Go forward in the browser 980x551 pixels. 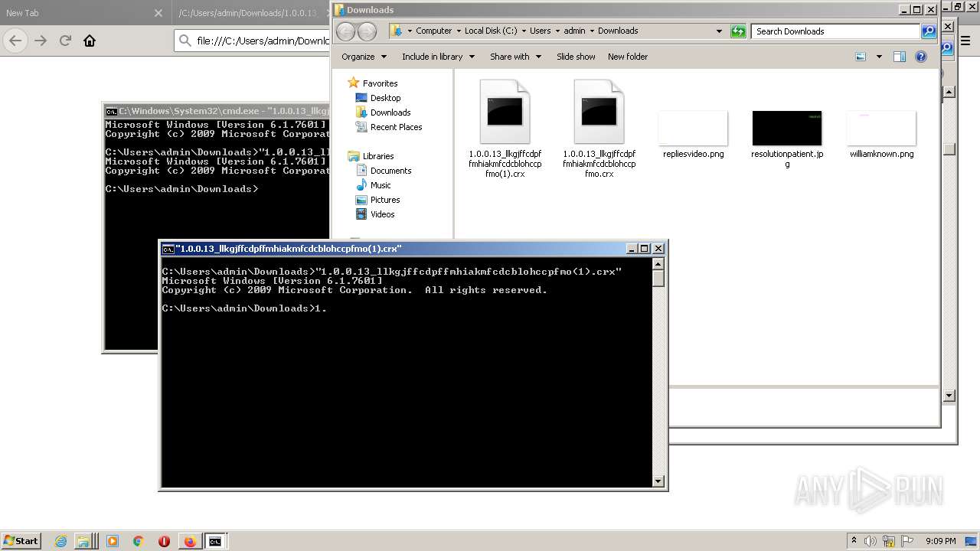41,41
